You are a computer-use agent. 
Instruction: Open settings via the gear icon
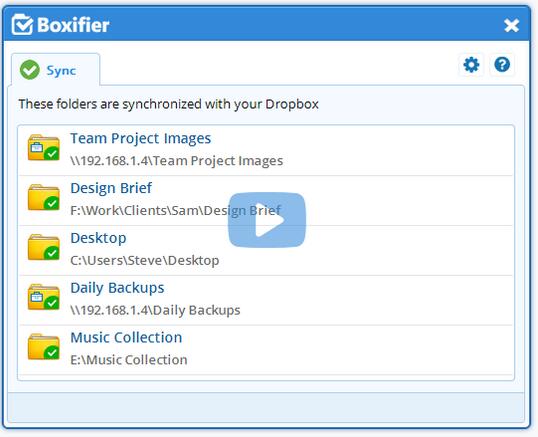coord(471,64)
